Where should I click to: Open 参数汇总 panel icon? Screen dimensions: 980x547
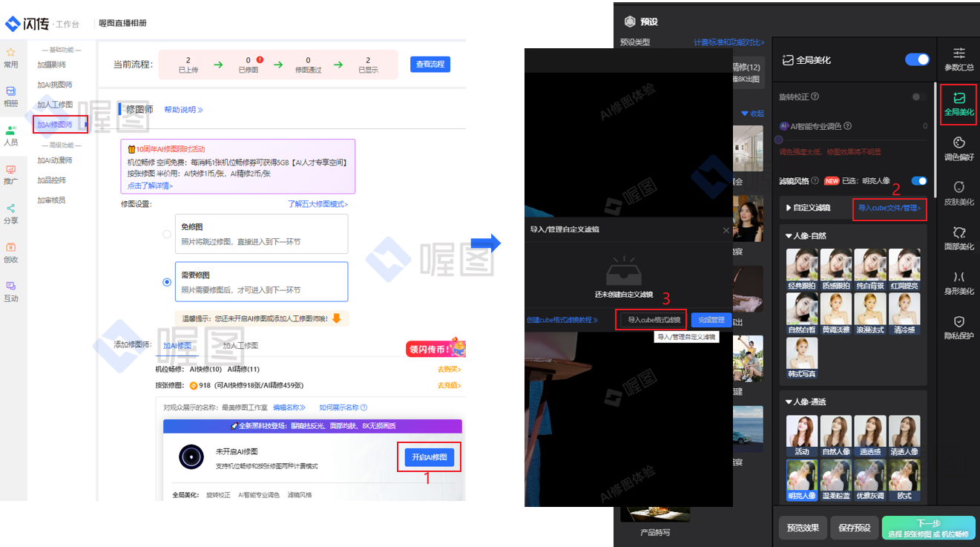958,59
